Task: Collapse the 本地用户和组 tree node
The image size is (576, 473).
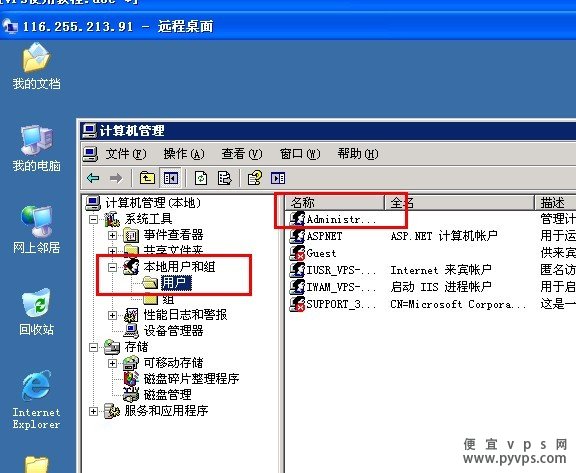Action: coord(112,267)
